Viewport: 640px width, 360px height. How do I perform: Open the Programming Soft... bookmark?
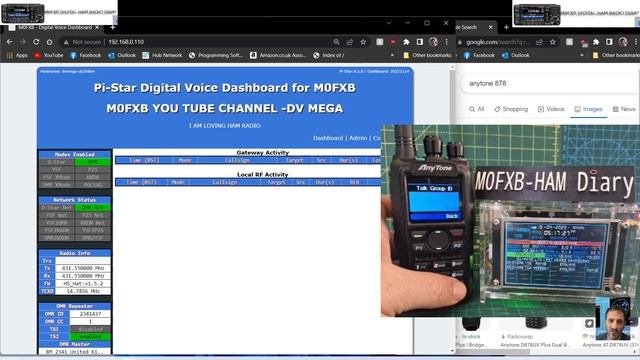[216, 55]
